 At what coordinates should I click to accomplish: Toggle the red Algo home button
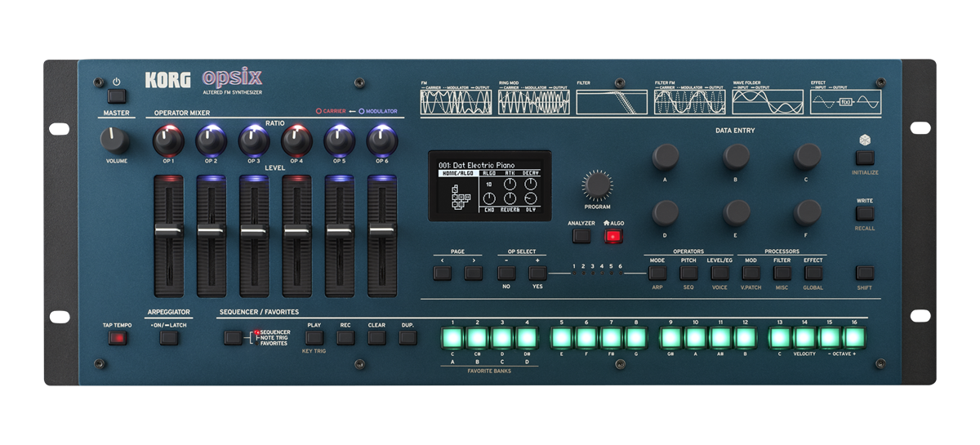[612, 236]
